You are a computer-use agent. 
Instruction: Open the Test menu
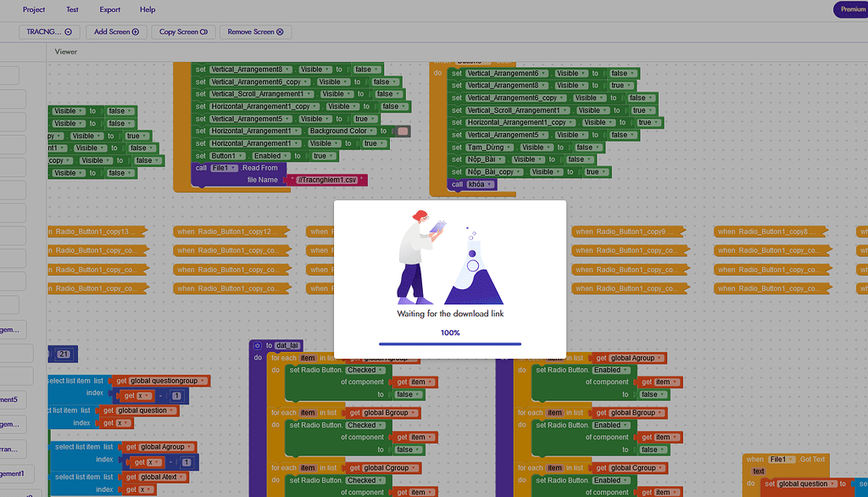coord(72,9)
